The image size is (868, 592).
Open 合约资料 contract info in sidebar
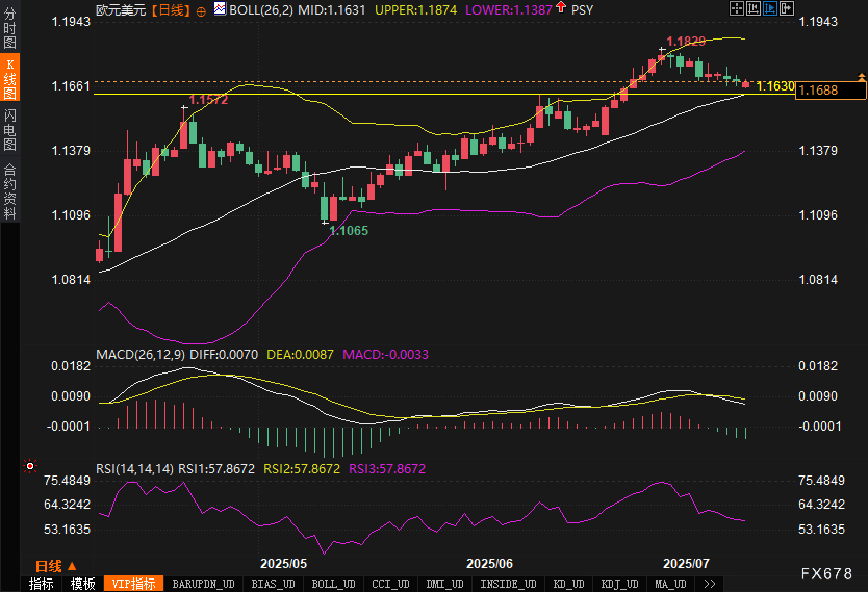[10, 191]
